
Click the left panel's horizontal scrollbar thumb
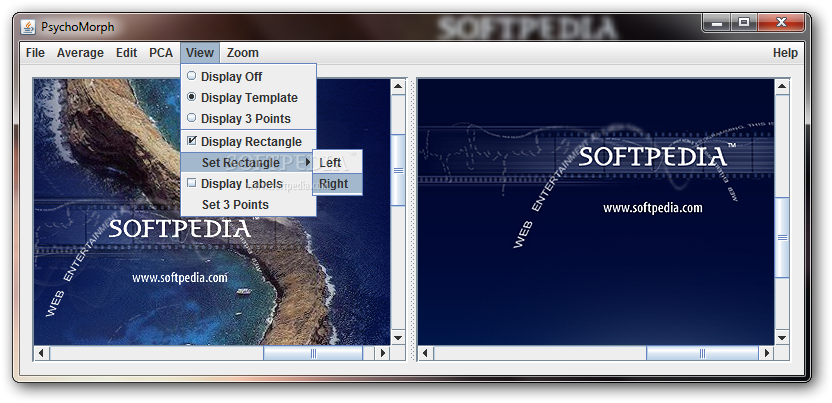pos(313,353)
